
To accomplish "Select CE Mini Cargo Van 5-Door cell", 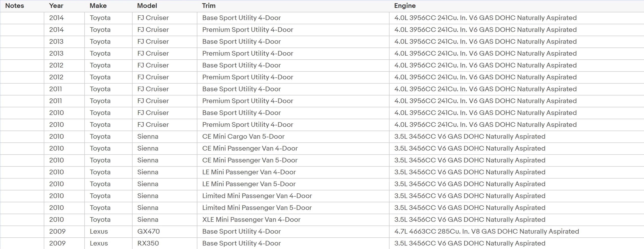I will click(293, 137).
